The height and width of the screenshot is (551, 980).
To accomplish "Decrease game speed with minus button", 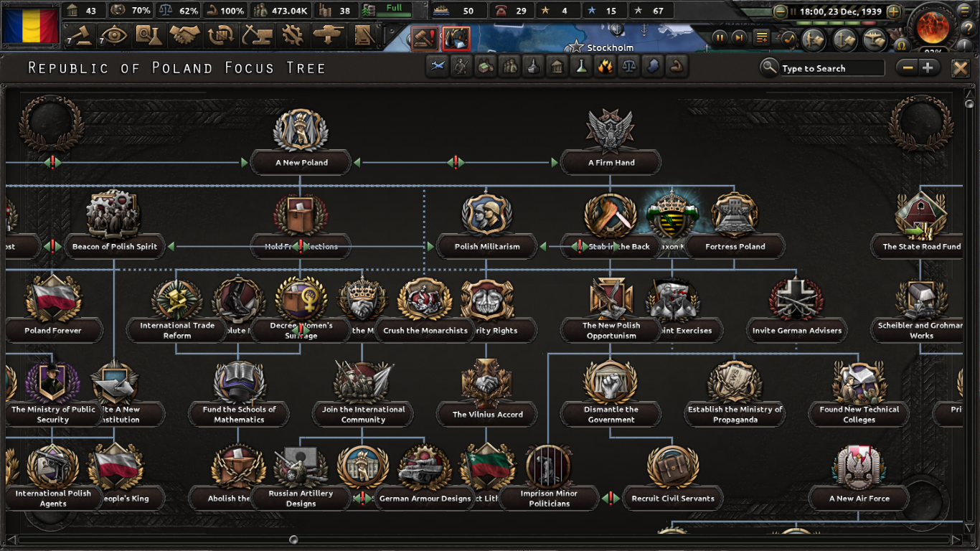I will [x=780, y=11].
